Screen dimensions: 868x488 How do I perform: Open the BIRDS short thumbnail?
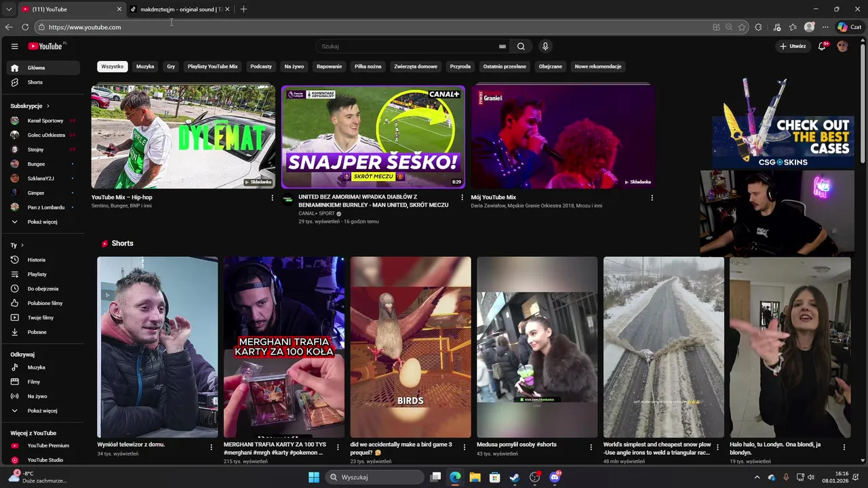410,347
